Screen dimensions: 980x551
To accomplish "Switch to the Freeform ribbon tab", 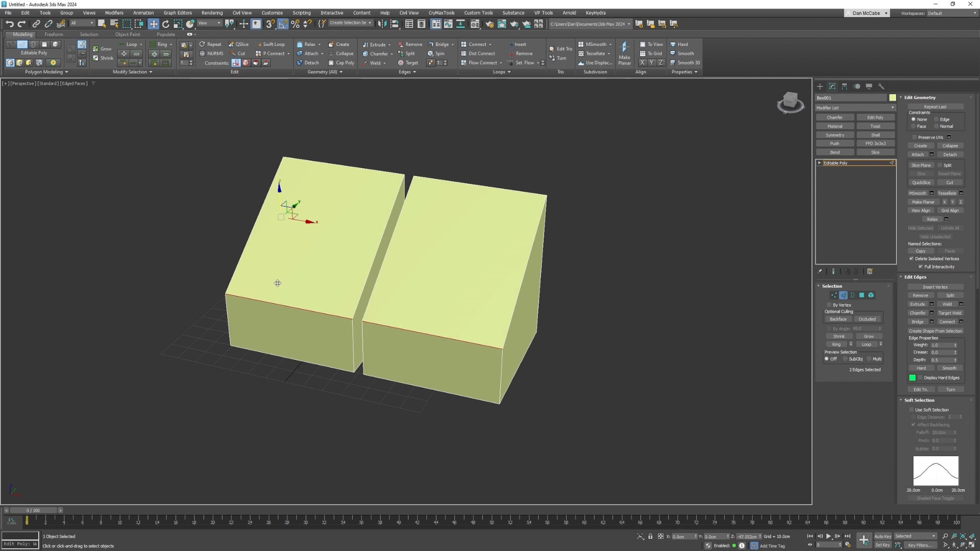I will (54, 34).
